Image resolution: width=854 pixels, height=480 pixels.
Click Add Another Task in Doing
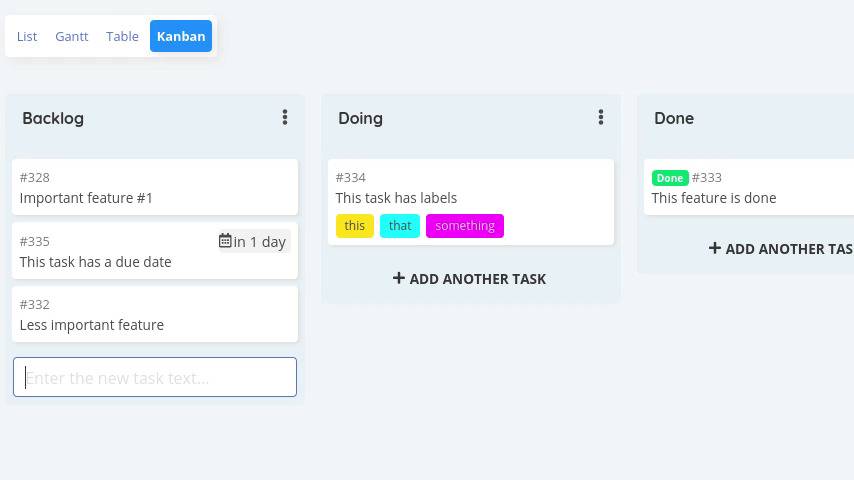pyautogui.click(x=469, y=278)
